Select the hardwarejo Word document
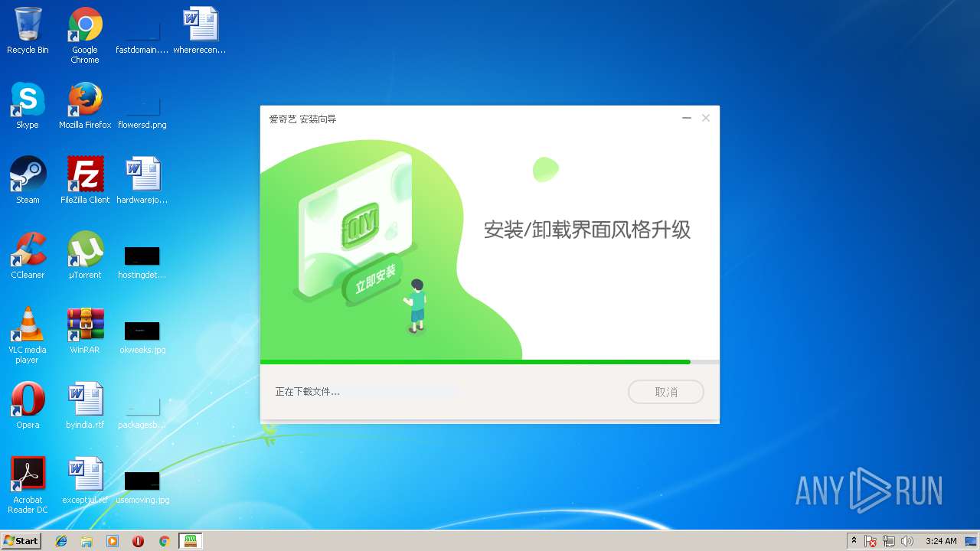The width and height of the screenshot is (980, 551). [x=142, y=181]
